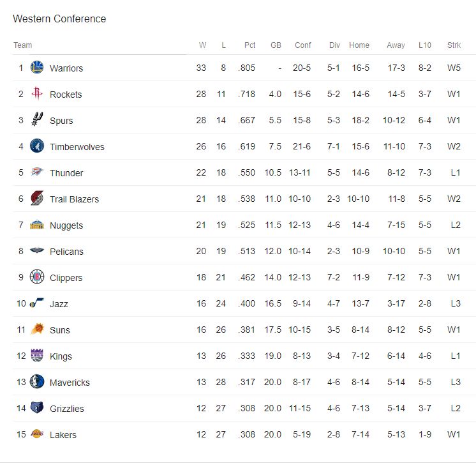Viewport: 476px width, 463px height.
Task: Click the Suns team logo
Action: point(37,330)
